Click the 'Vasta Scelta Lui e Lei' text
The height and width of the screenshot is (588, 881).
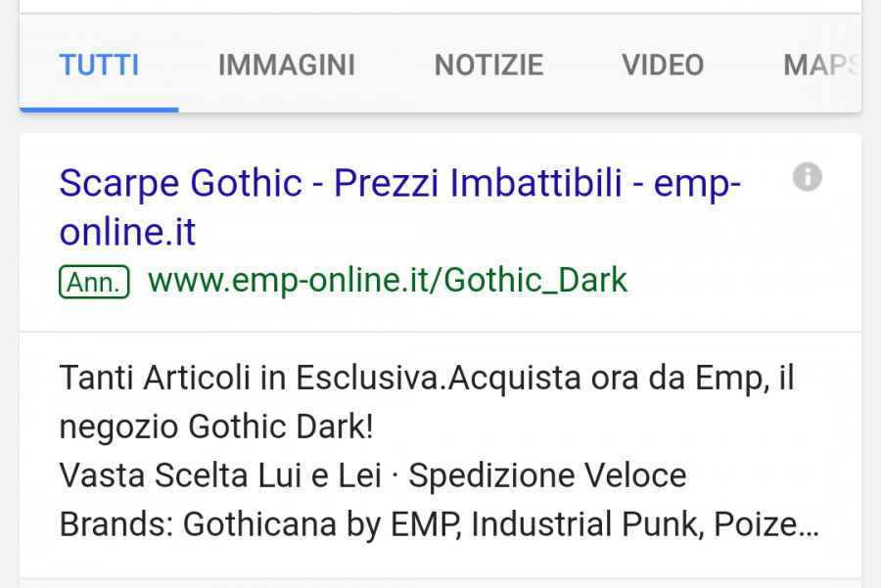pos(227,476)
